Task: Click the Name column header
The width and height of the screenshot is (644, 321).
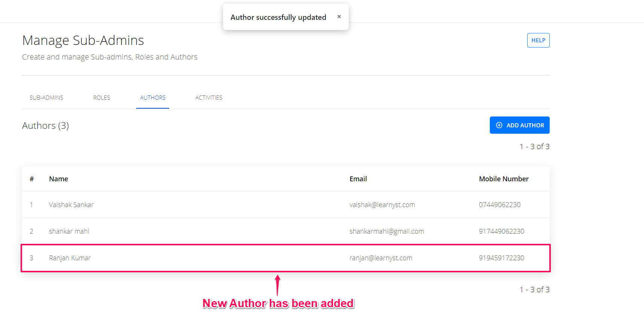Action: (58, 179)
